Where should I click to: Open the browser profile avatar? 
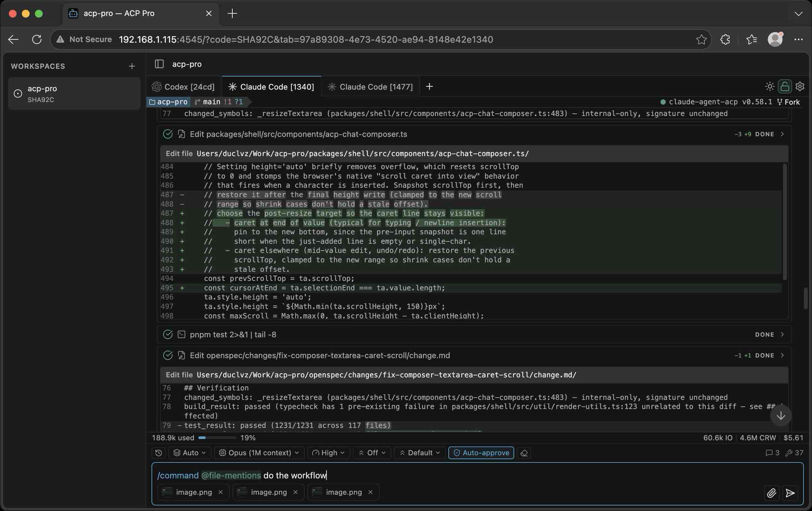[x=775, y=39]
